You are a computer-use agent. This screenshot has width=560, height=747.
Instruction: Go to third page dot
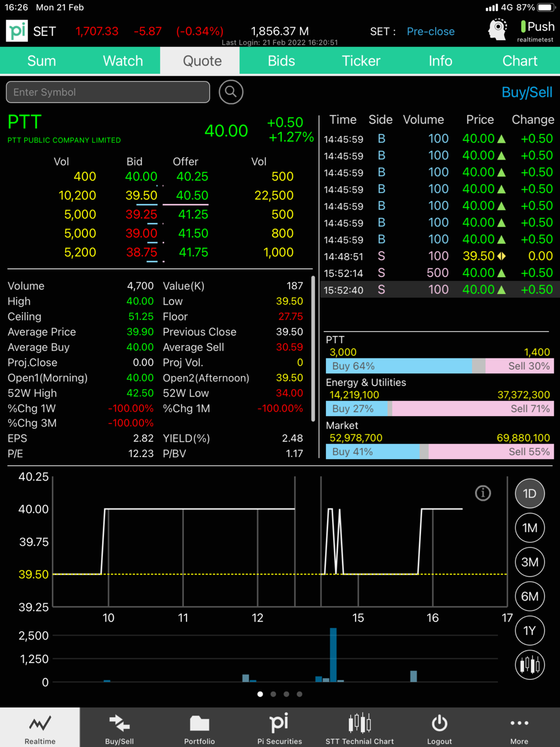[x=286, y=694]
